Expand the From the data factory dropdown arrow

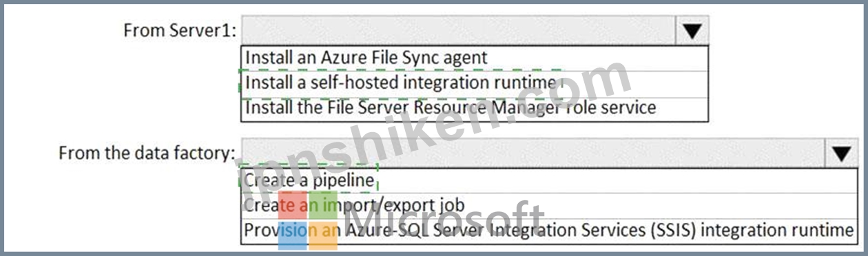tap(842, 153)
